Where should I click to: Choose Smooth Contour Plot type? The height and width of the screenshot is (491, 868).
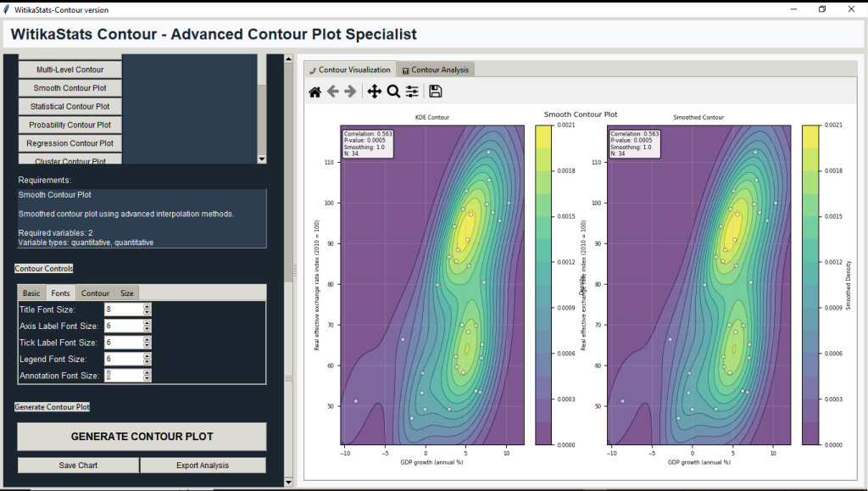tap(70, 88)
